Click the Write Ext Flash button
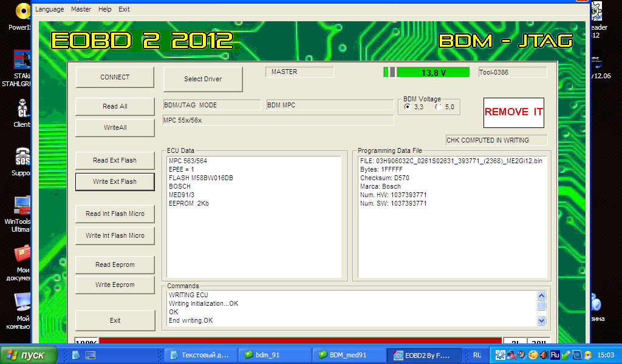 point(115,181)
